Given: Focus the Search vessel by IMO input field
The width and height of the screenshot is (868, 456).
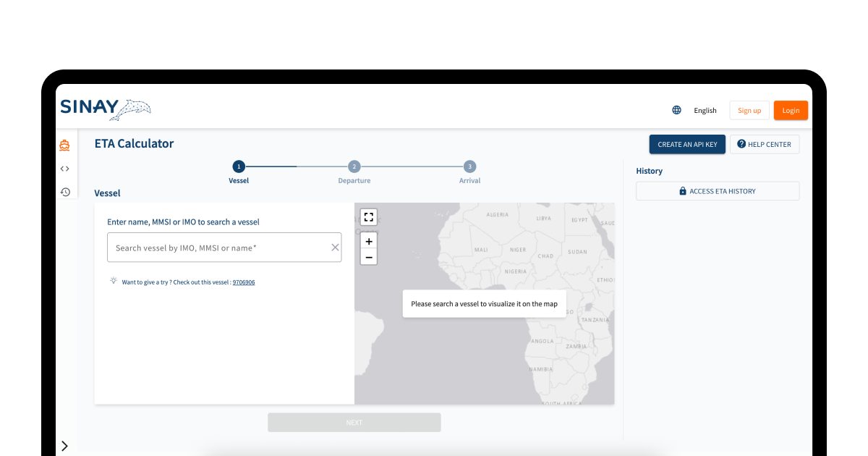Looking at the screenshot, I should pos(224,248).
